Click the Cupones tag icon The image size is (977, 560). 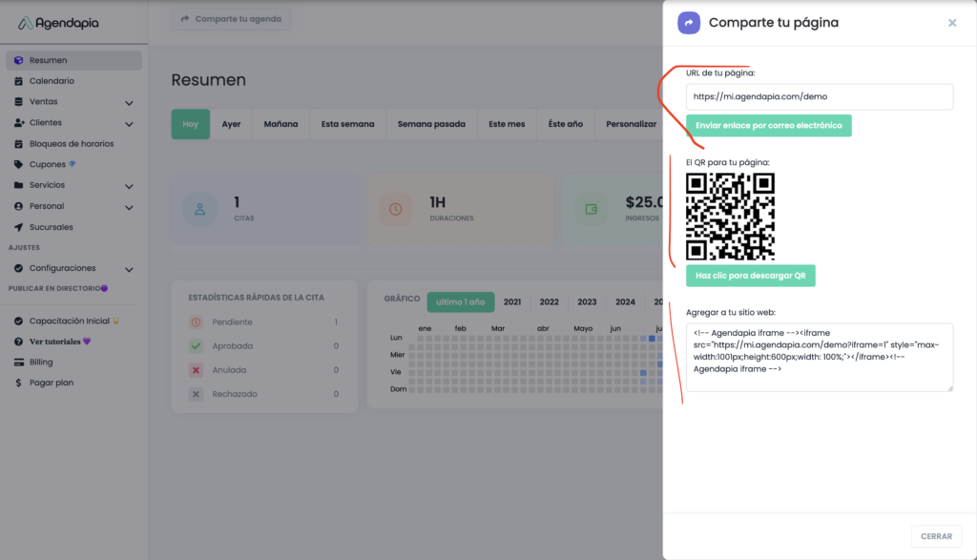coord(19,165)
